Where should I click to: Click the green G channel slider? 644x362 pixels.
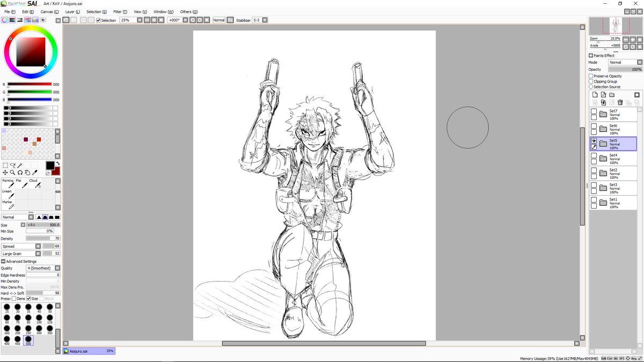[x=30, y=92]
